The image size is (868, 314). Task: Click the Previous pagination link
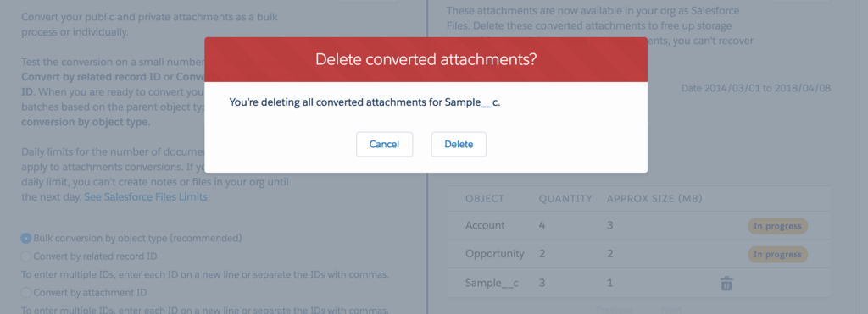point(614,310)
